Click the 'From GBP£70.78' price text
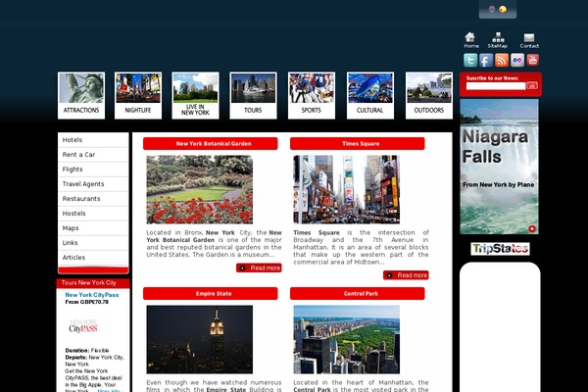588x392 pixels. pos(87,302)
